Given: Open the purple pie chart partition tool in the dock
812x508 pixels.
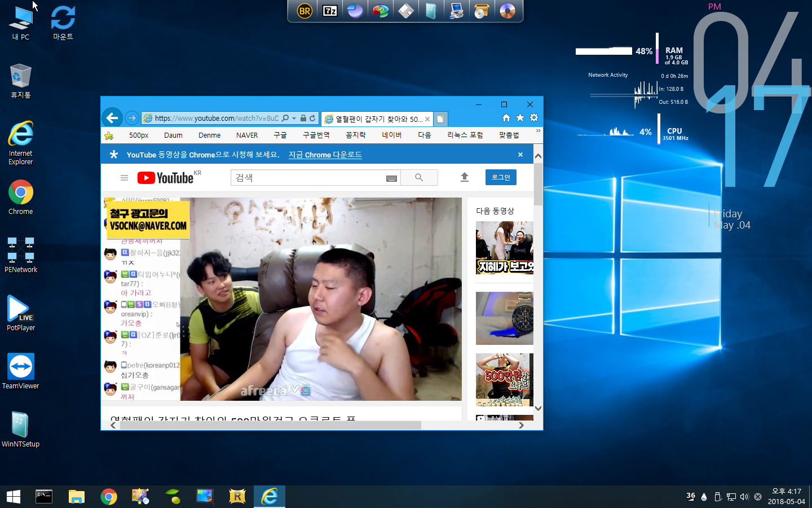Looking at the screenshot, I should tap(355, 11).
